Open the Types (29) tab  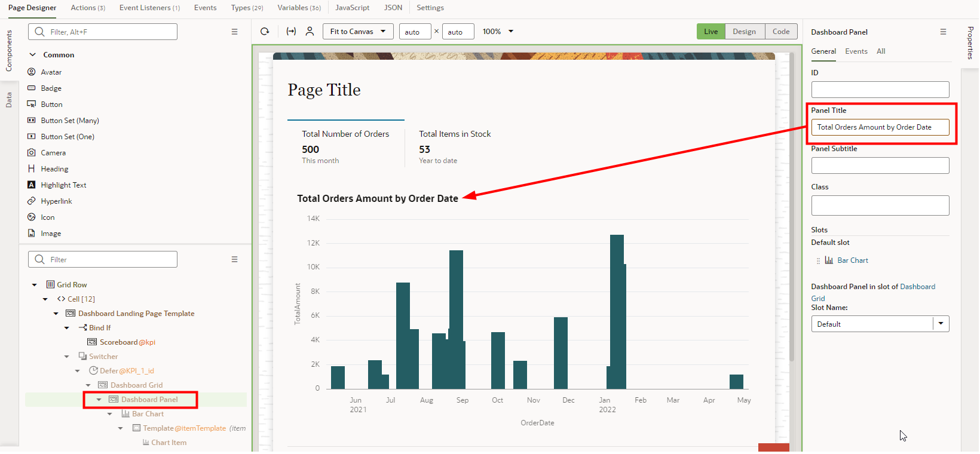[x=247, y=8]
